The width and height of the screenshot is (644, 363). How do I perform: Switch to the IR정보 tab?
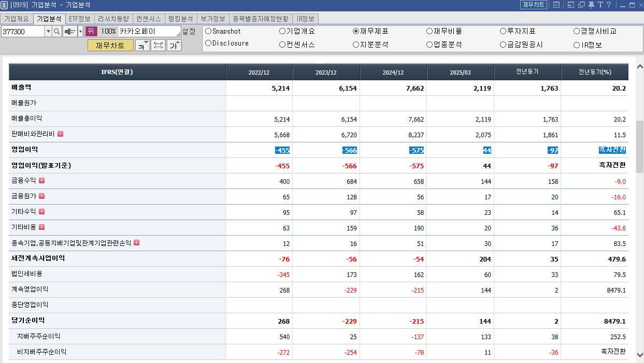pyautogui.click(x=306, y=19)
